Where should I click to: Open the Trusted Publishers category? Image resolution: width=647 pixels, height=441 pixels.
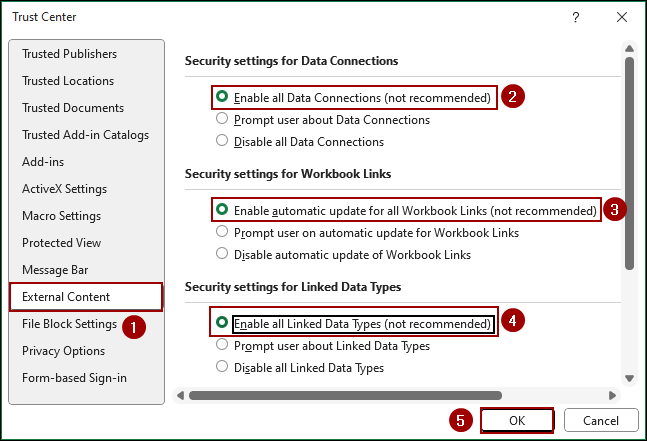click(69, 54)
